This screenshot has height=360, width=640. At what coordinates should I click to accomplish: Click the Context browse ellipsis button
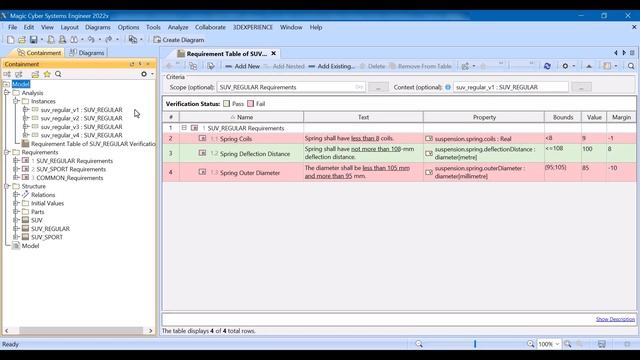(x=581, y=87)
